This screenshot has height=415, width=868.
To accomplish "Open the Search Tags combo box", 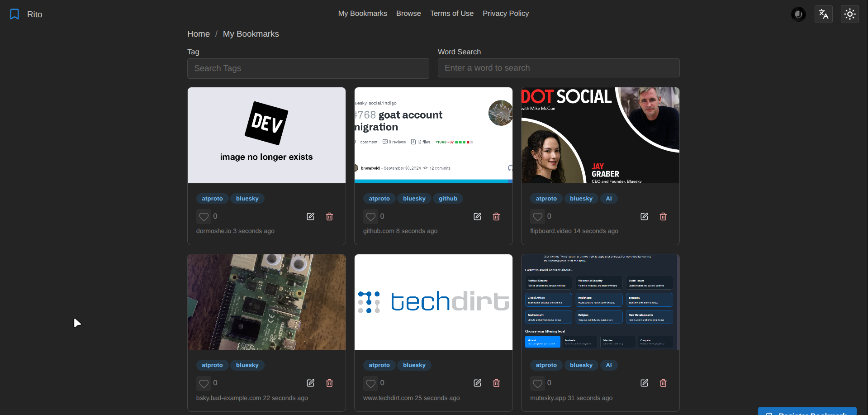I will (x=308, y=68).
